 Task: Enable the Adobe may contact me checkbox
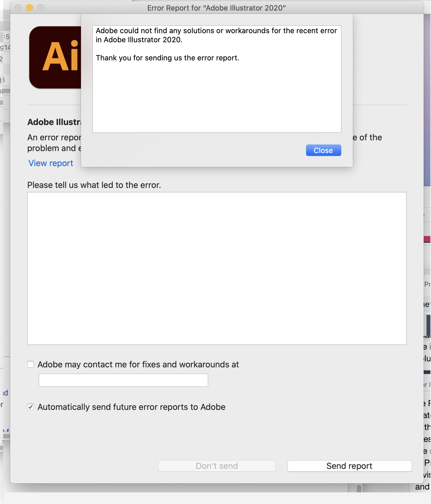[31, 364]
